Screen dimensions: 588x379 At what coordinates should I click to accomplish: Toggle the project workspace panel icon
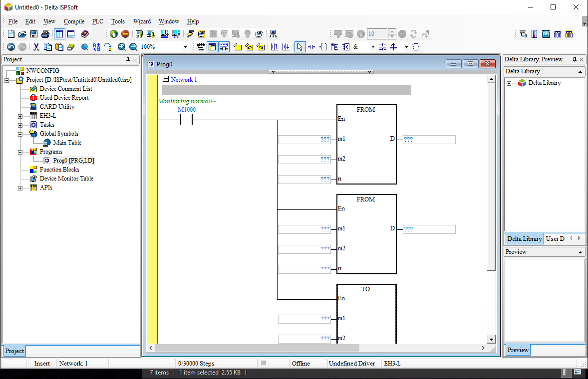pos(60,33)
